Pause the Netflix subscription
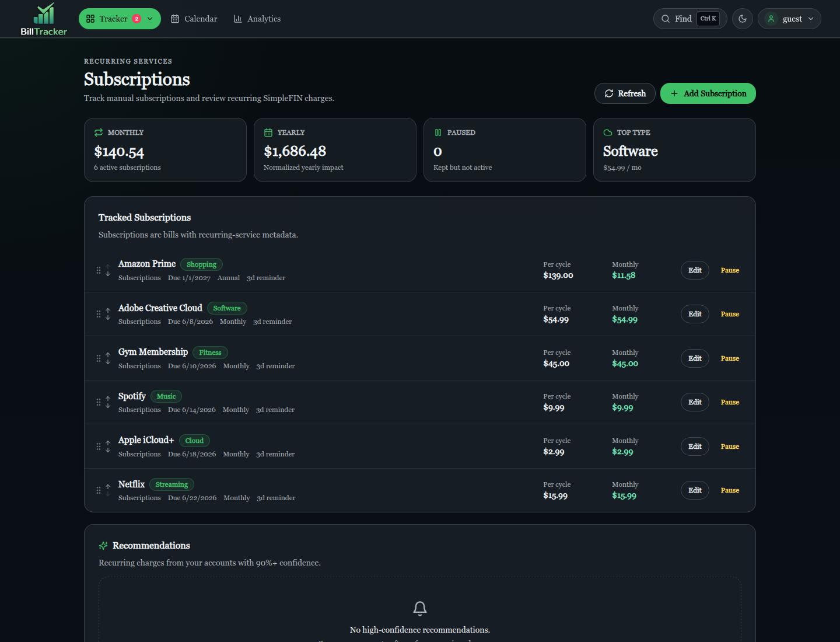The width and height of the screenshot is (840, 642). tap(730, 490)
